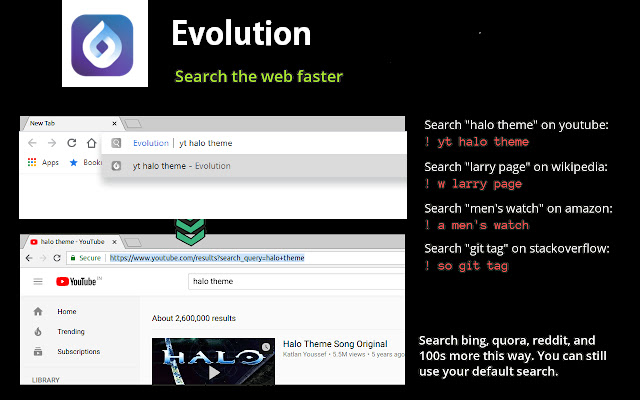
Task: Click the youtube.com results URL
Action: [x=207, y=258]
